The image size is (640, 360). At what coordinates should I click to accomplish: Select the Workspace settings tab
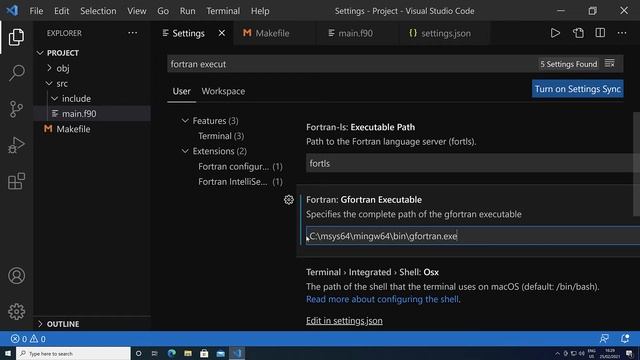(223, 91)
